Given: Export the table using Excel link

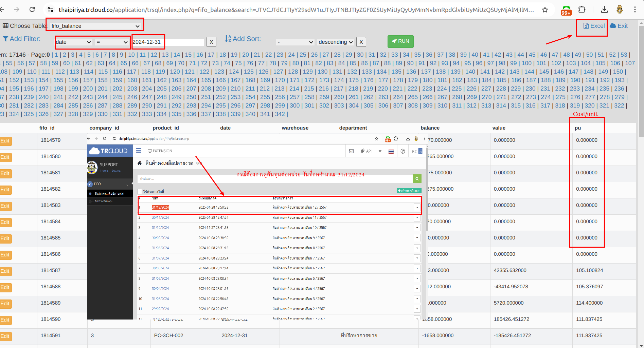Looking at the screenshot, I should click(x=594, y=26).
